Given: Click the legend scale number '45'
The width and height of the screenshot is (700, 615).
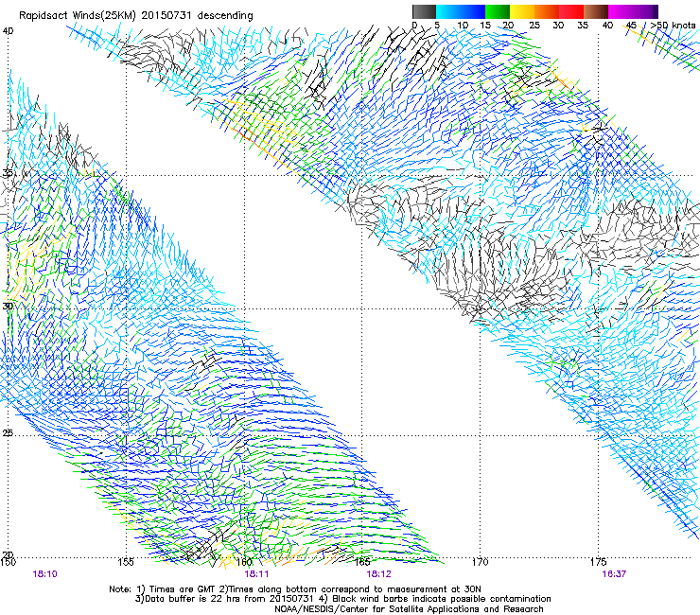Looking at the screenshot, I should point(631,26).
